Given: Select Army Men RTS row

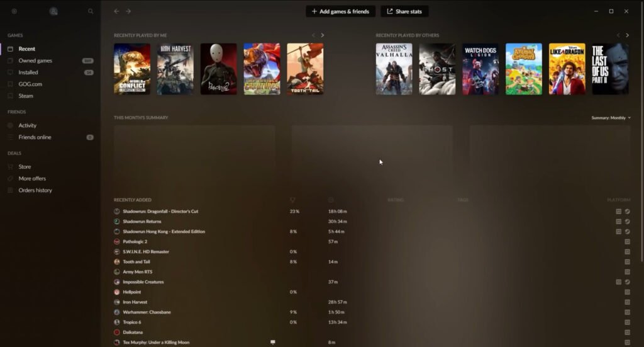Looking at the screenshot, I should pyautogui.click(x=372, y=272).
